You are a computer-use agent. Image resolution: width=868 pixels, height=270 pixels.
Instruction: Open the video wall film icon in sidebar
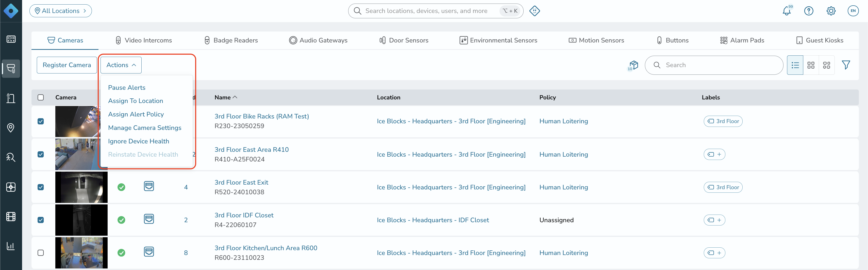(11, 216)
